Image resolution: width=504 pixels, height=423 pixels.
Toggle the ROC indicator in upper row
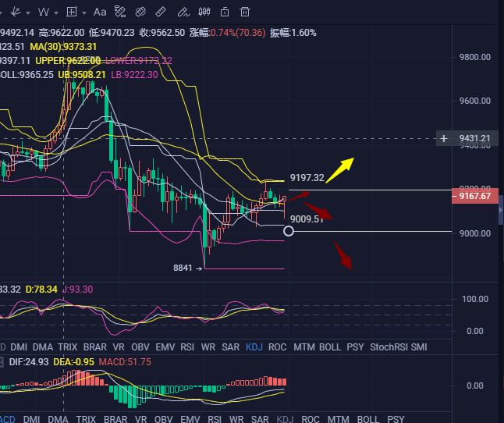click(278, 347)
